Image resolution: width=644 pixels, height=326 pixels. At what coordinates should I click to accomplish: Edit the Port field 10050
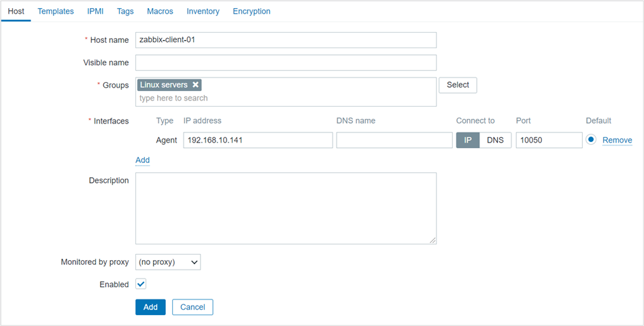pyautogui.click(x=549, y=140)
